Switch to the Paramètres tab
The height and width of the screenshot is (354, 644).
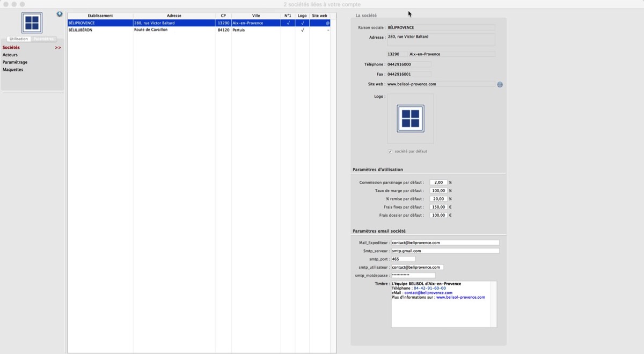[x=43, y=39]
